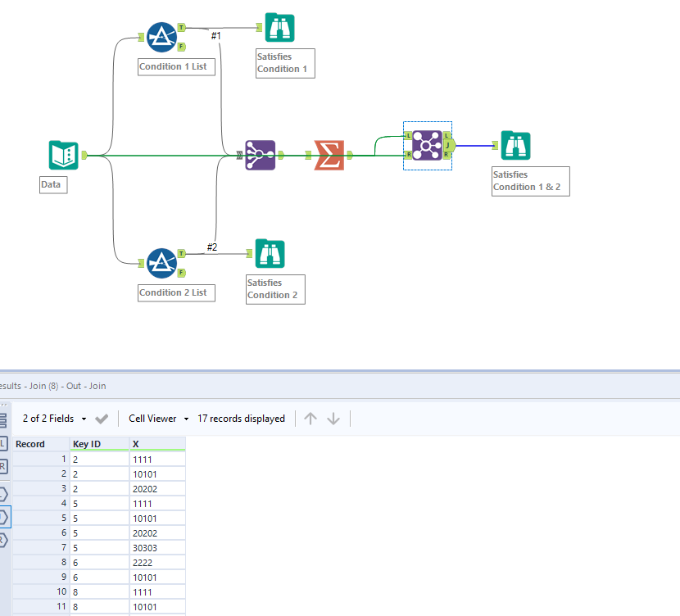Open the Satisfies Condition 1 & 2 Browse tool
The height and width of the screenshot is (616, 680).
coord(515,145)
